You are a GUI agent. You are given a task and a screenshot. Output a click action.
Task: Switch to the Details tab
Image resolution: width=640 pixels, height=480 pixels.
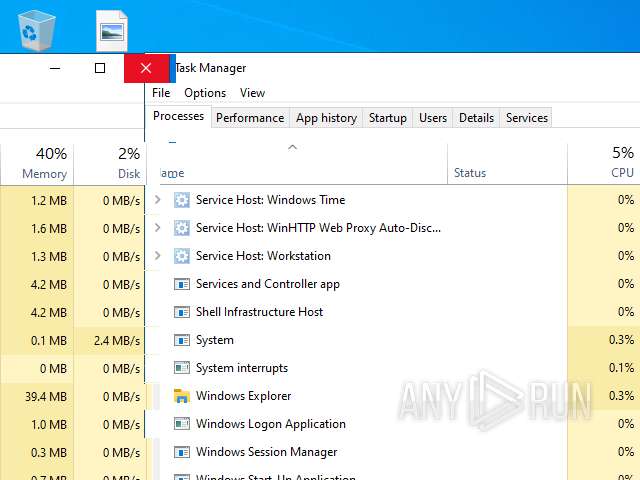coord(476,118)
